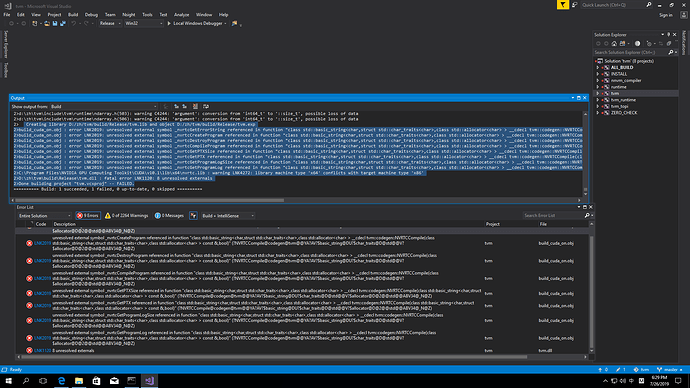Toggle the 9 Errors filter button
The height and width of the screenshot is (388, 690).
coord(88,216)
